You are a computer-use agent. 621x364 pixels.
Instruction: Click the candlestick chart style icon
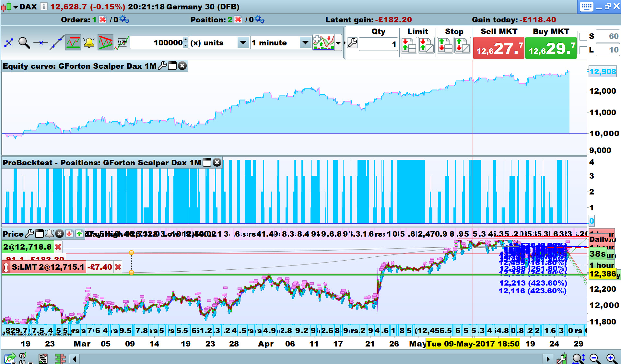[6, 6]
